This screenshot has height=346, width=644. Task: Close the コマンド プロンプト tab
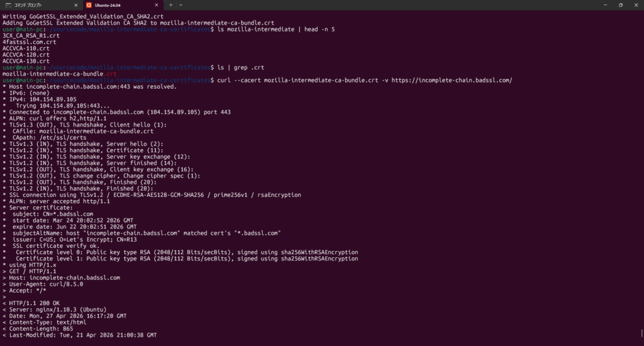click(x=75, y=4)
